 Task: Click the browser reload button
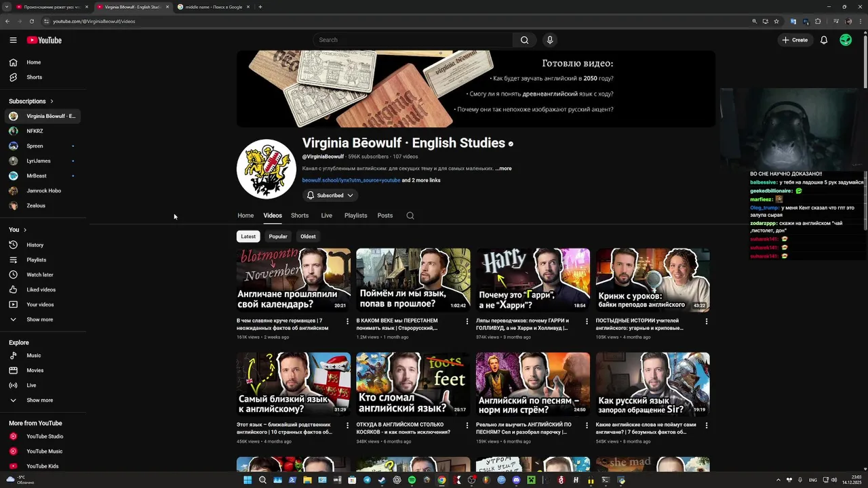click(x=31, y=21)
